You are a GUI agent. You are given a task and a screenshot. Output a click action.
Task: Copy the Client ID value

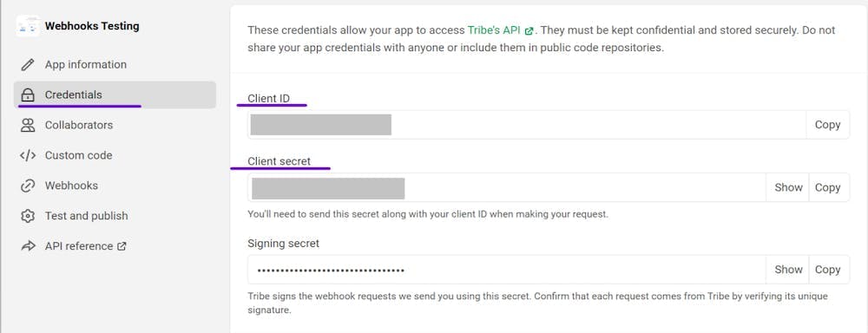827,125
